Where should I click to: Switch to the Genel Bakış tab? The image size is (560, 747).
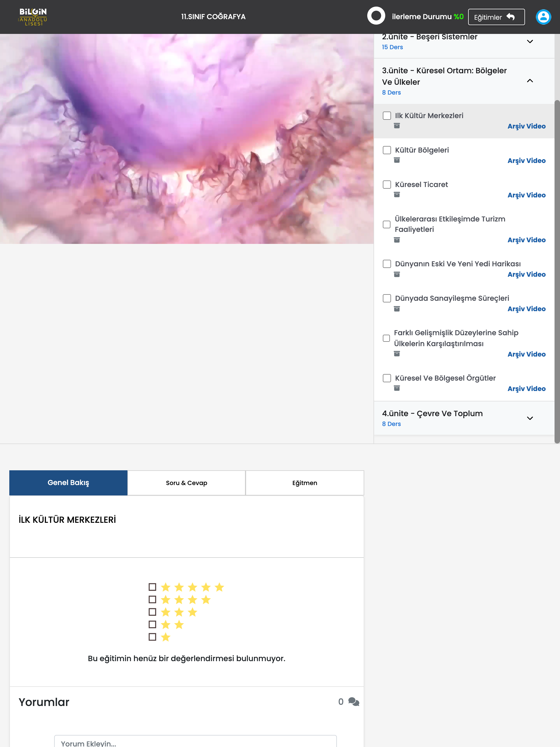(68, 483)
